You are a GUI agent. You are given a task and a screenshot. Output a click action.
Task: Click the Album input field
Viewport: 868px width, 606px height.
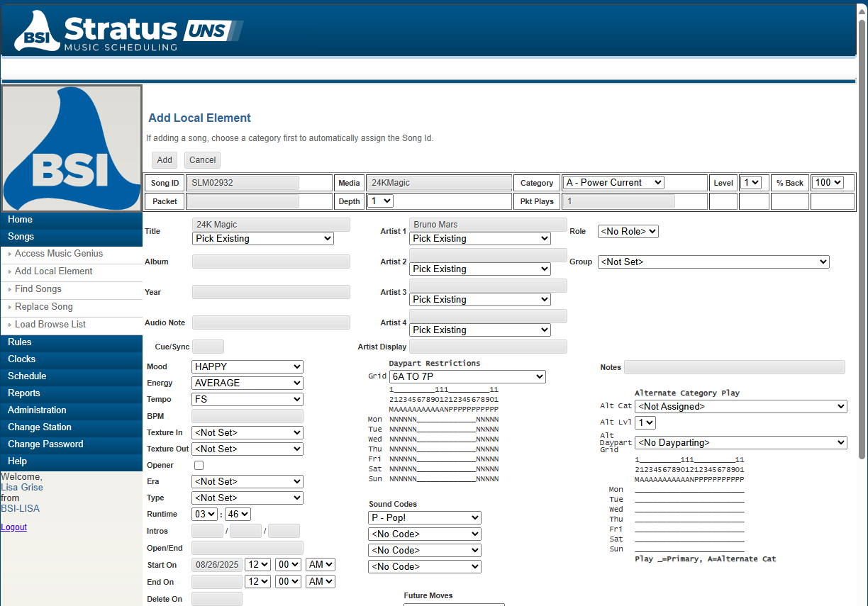click(x=272, y=262)
